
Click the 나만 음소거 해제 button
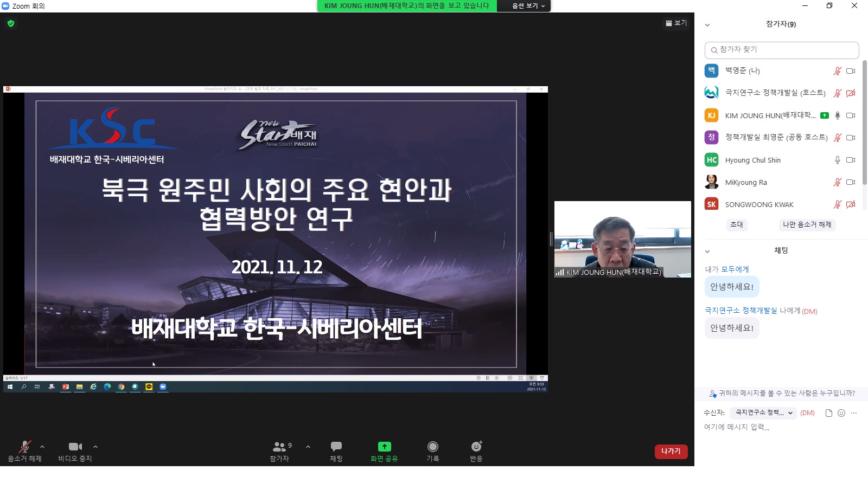(x=807, y=225)
